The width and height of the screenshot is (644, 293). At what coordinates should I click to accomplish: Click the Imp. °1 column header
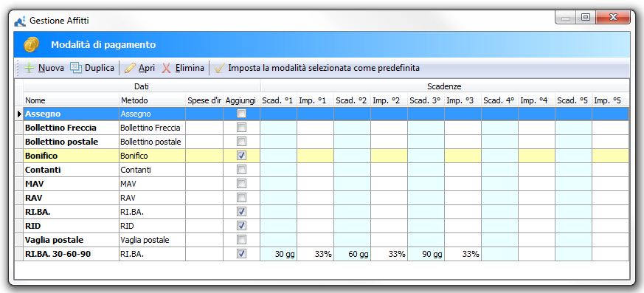tap(316, 100)
